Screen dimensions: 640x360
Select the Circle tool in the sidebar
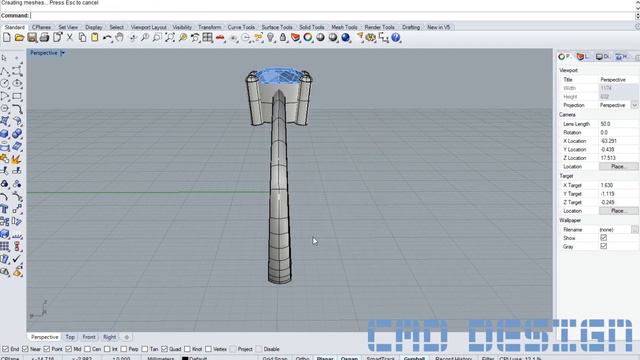click(4, 83)
